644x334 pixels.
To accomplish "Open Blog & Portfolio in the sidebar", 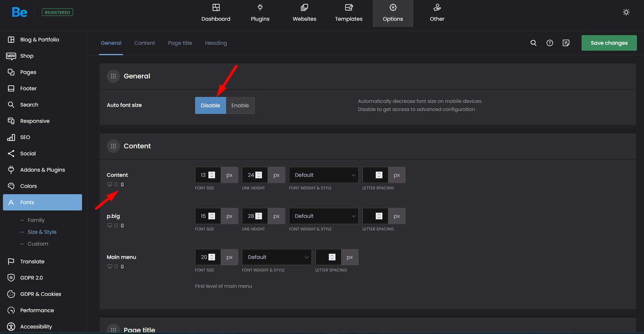I will [42, 40].
